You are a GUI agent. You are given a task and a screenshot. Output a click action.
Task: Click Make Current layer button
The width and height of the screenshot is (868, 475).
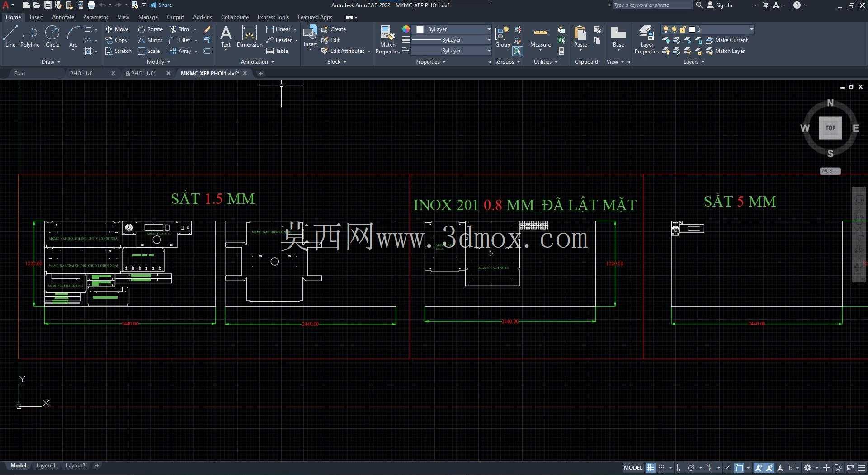(x=727, y=40)
